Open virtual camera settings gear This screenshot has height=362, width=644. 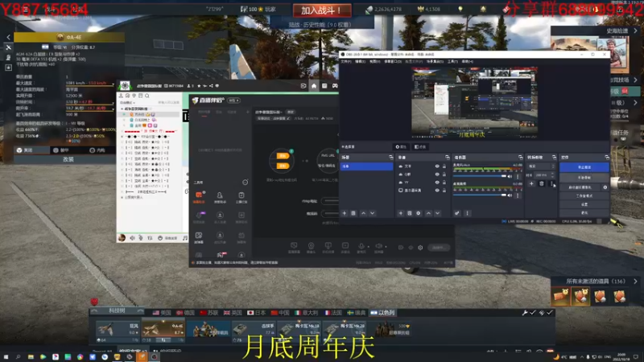tap(605, 187)
